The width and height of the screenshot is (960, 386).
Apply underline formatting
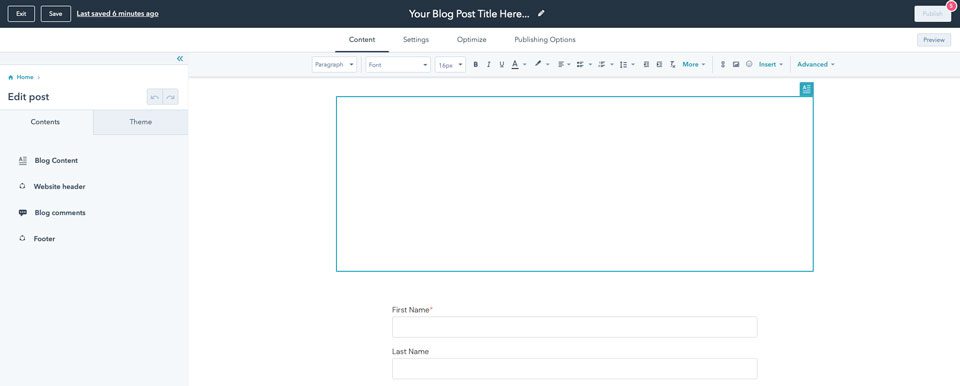coord(501,64)
